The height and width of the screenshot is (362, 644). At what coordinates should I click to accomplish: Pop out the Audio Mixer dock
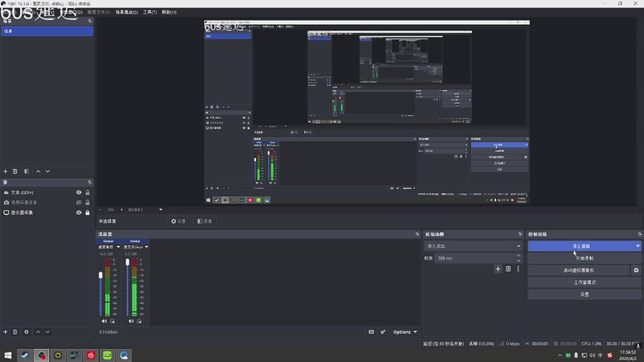point(417,234)
